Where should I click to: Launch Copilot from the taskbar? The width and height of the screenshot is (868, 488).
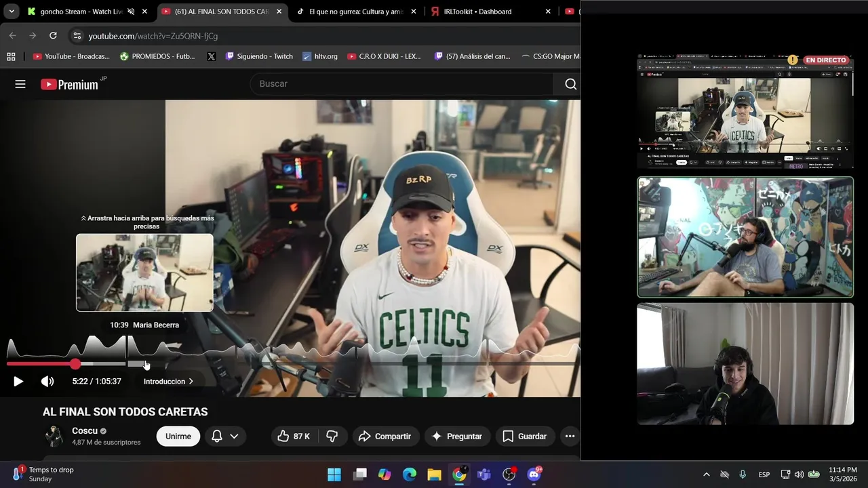click(x=384, y=474)
